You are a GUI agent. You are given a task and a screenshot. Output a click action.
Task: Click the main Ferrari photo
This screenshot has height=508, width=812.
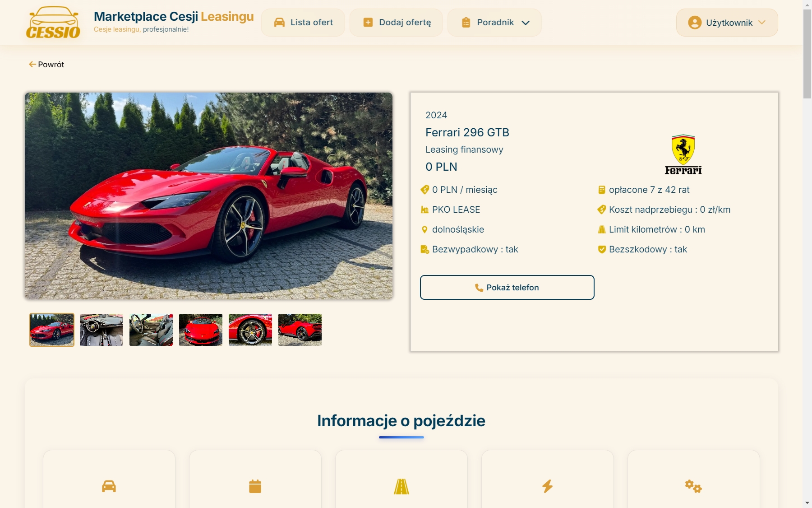pos(208,196)
